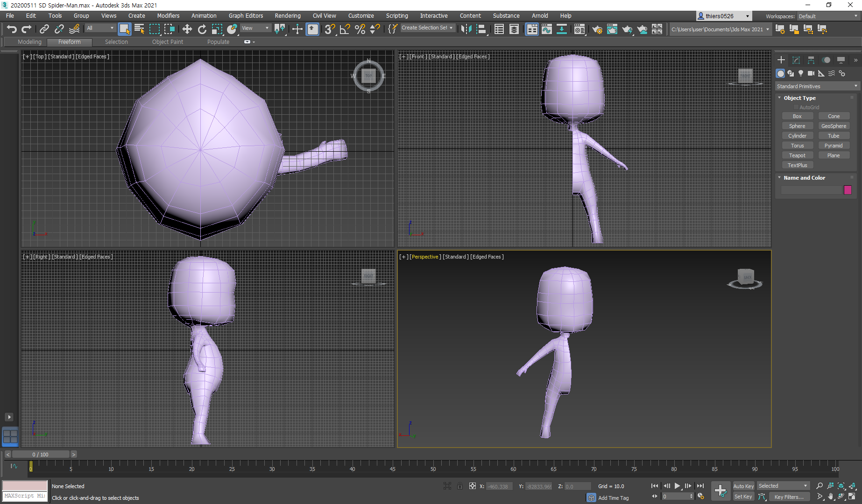Create a Teapot primitive

(x=797, y=155)
